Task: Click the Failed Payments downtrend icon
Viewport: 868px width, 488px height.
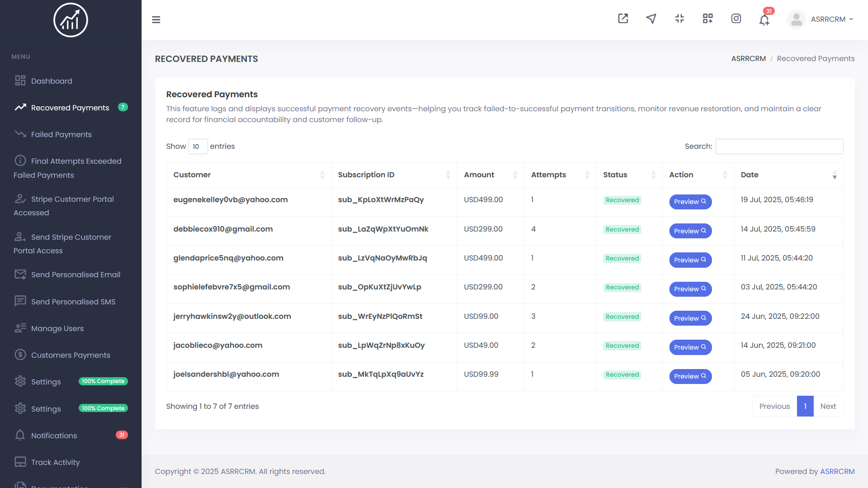Action: 20,134
